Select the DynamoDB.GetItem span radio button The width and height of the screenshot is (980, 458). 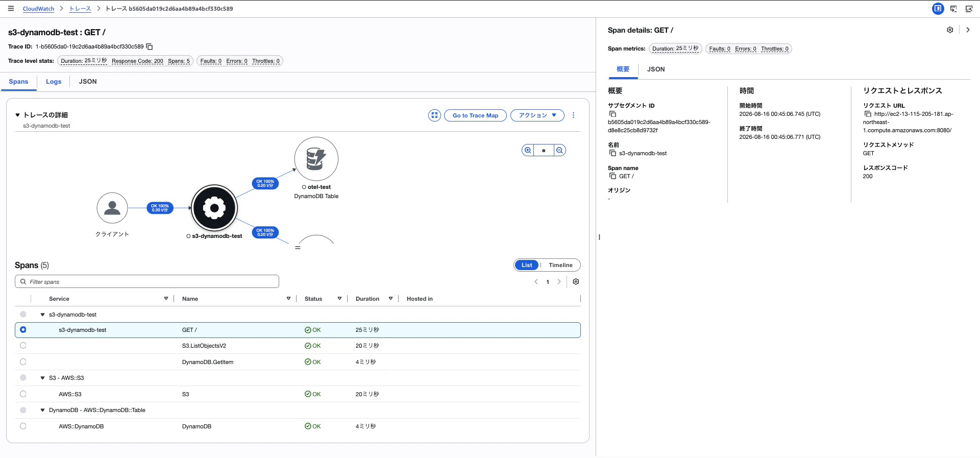(x=23, y=362)
